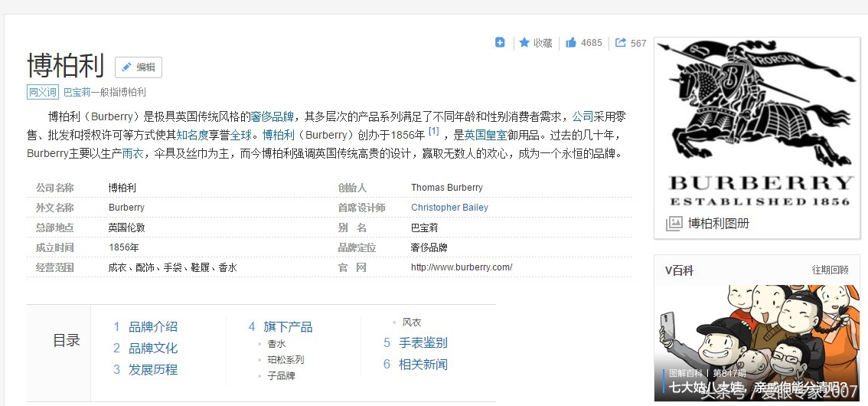
Task: Open the V百科 cartoon feature image
Action: pos(757,343)
